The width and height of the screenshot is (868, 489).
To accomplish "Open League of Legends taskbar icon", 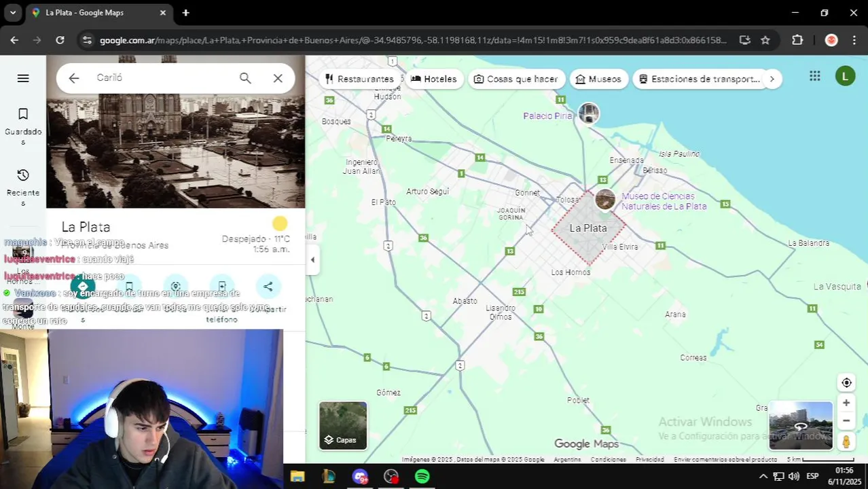I will (x=328, y=477).
